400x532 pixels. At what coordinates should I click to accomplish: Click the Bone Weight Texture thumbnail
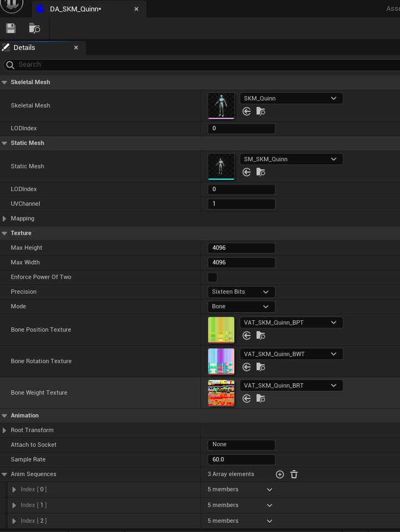point(221,392)
